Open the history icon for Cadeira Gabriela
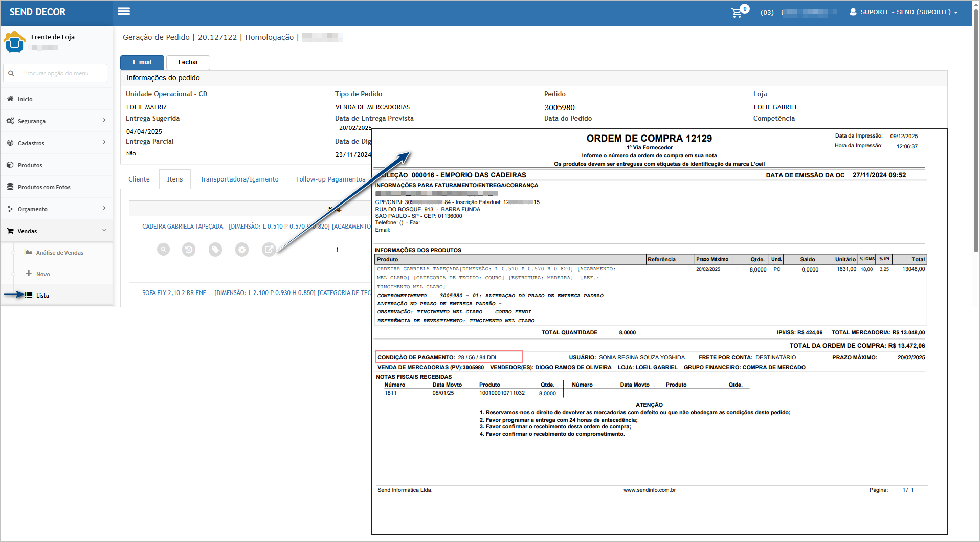This screenshot has height=542, width=980. coord(189,250)
